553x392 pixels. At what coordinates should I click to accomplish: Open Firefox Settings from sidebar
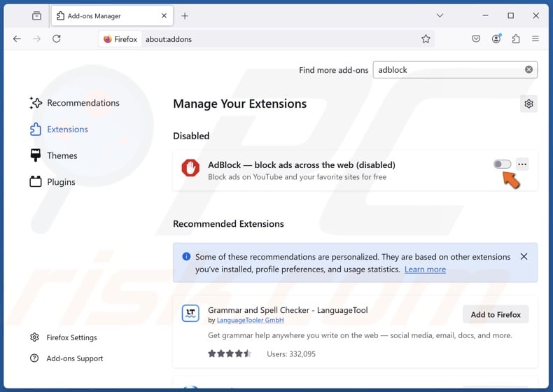64,337
